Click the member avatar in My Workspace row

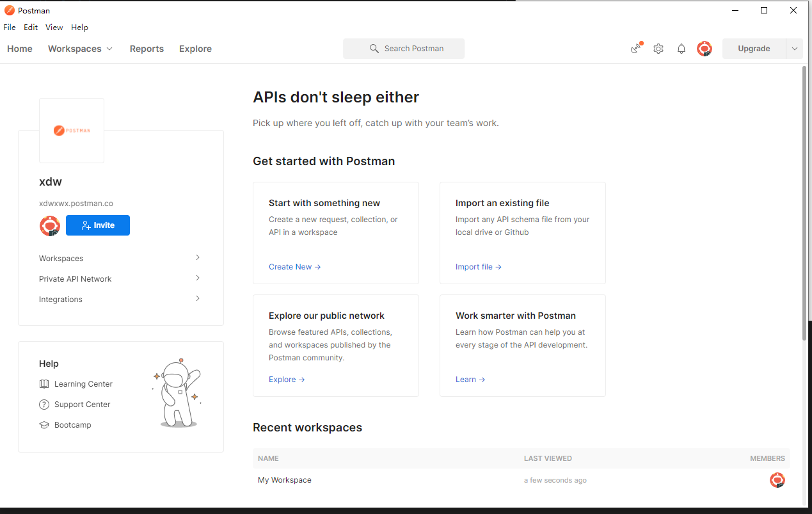click(777, 480)
